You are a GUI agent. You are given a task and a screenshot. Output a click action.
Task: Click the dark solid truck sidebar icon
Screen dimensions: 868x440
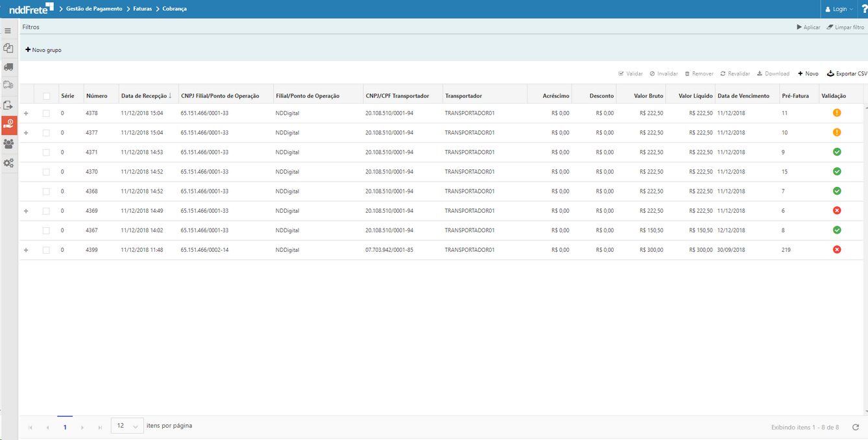[8, 67]
